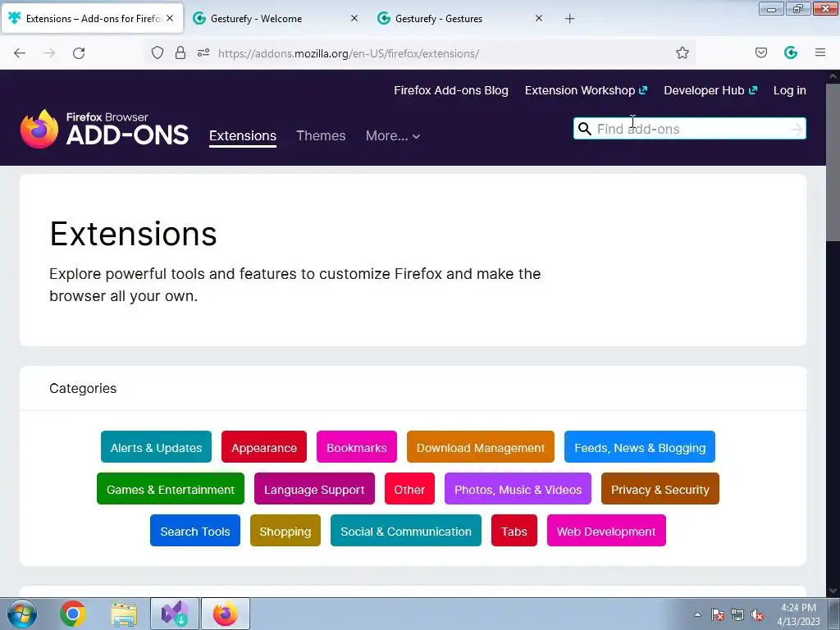The image size is (840, 630).
Task: Open the Firefox hamburger application menu
Action: (x=820, y=52)
